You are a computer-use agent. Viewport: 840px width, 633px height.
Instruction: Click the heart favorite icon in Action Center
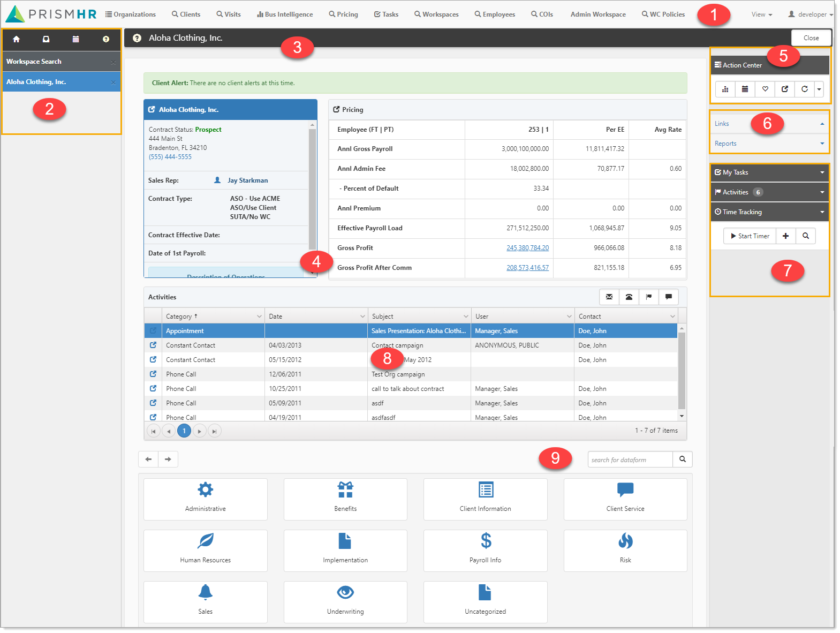click(765, 89)
